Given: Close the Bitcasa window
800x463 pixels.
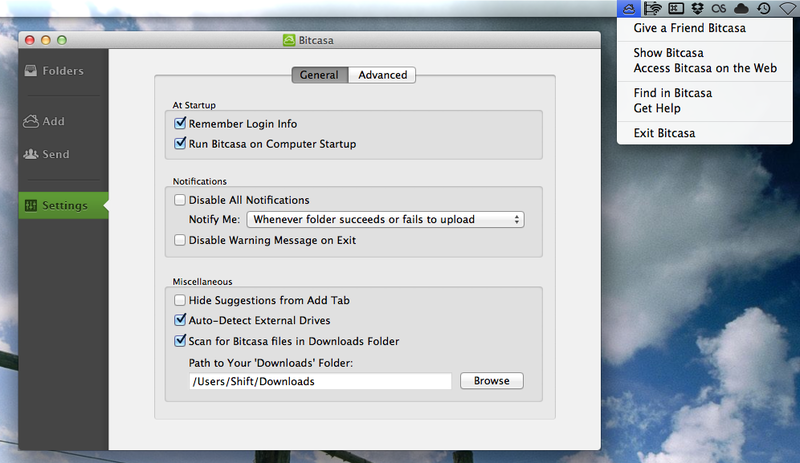Looking at the screenshot, I should point(30,40).
